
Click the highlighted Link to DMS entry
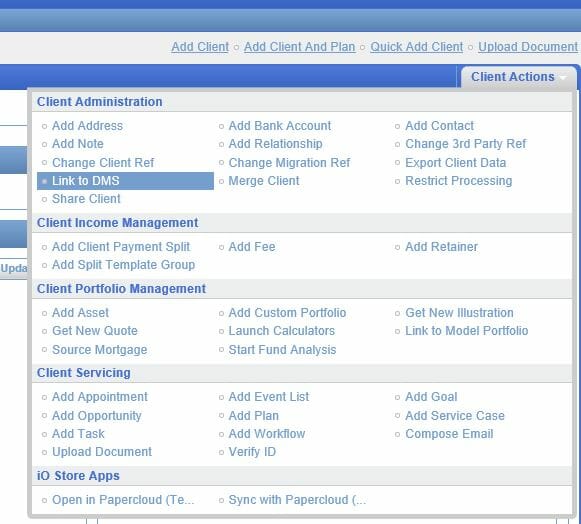coord(125,181)
